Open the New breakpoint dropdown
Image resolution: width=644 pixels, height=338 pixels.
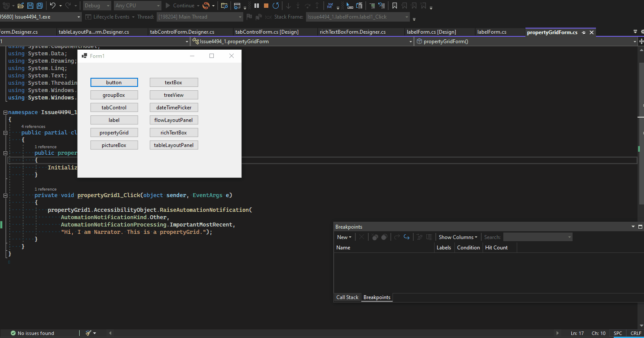[x=344, y=237]
